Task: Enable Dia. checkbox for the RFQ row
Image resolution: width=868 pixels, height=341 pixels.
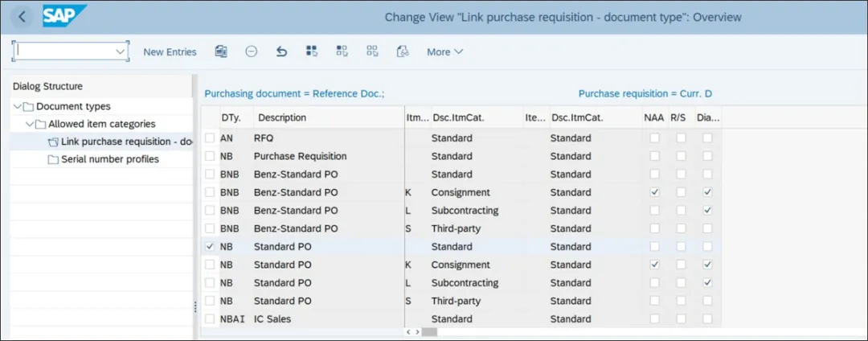Action: [707, 138]
